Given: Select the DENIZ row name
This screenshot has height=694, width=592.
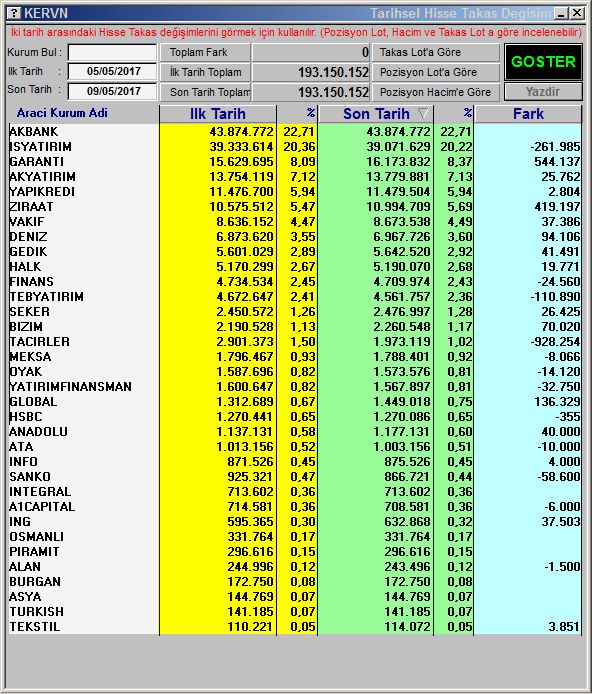Looking at the screenshot, I should pyautogui.click(x=28, y=237).
